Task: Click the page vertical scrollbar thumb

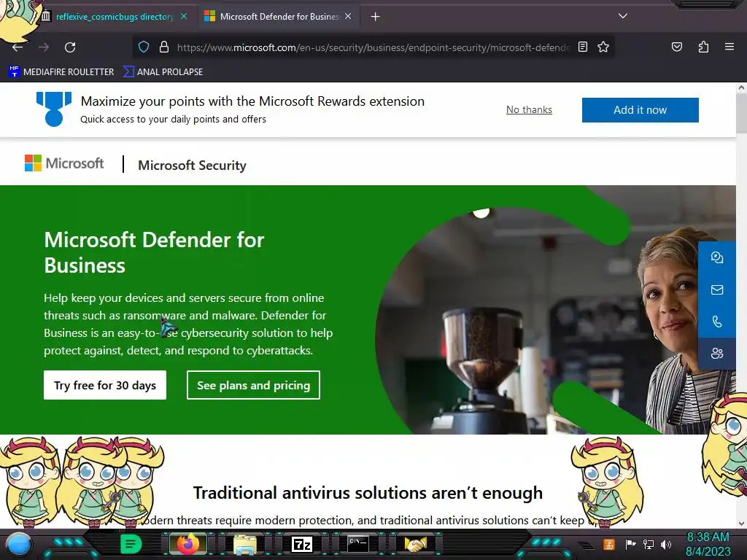Action: click(741, 113)
